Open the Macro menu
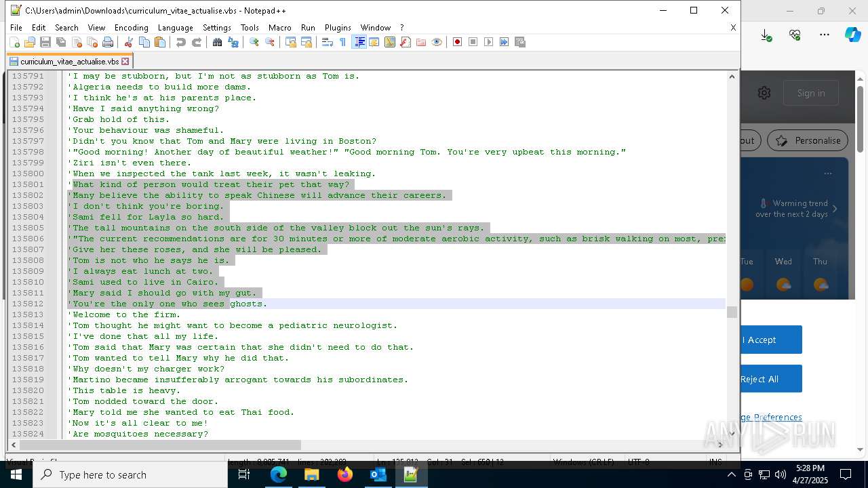The width and height of the screenshot is (868, 488). click(279, 28)
